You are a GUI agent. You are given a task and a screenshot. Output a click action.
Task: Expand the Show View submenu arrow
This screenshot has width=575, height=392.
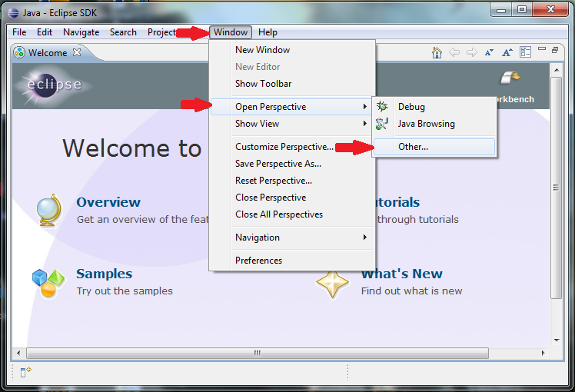pyautogui.click(x=365, y=123)
